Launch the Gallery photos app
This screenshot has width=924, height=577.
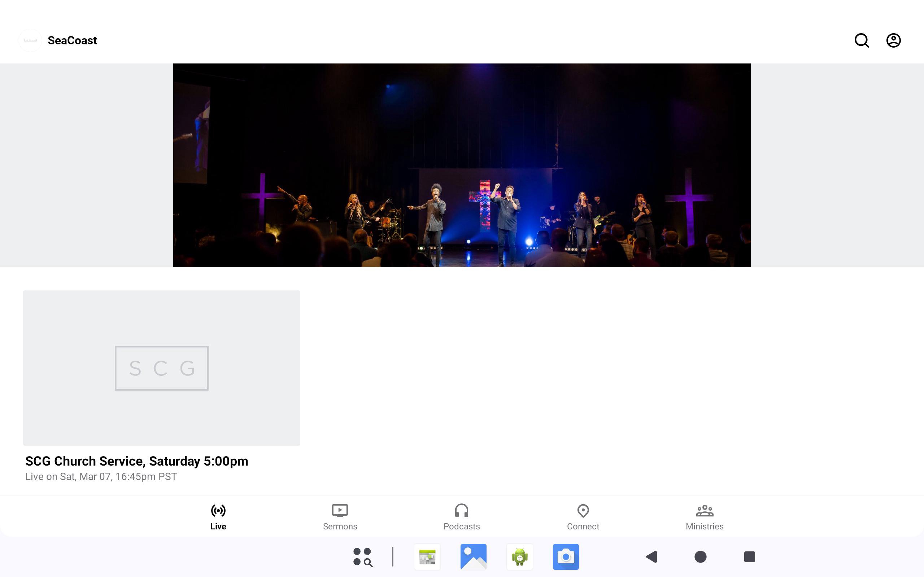tap(474, 557)
